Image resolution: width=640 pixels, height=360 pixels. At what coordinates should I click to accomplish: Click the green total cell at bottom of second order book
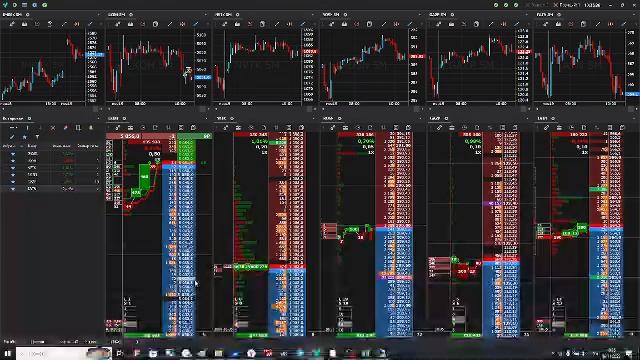tap(252, 336)
